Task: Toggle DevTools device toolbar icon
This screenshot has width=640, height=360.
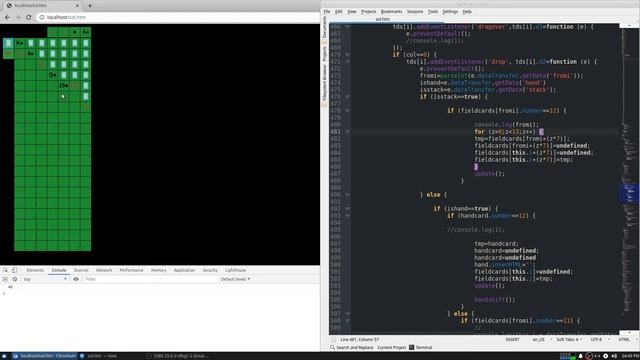Action: pyautogui.click(x=14, y=270)
